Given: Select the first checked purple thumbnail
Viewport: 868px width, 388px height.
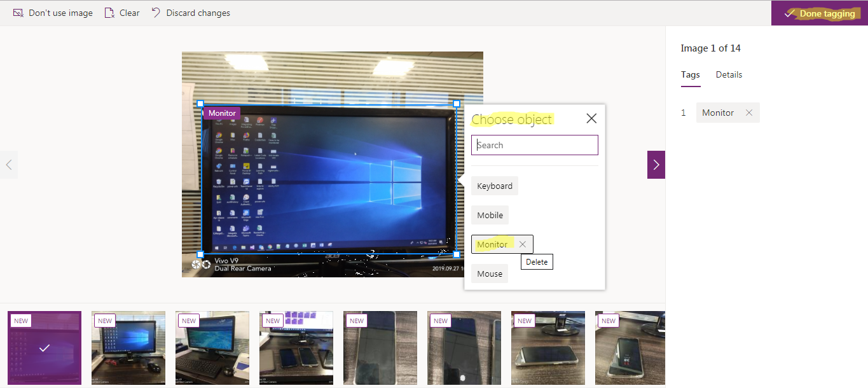Looking at the screenshot, I should 45,348.
